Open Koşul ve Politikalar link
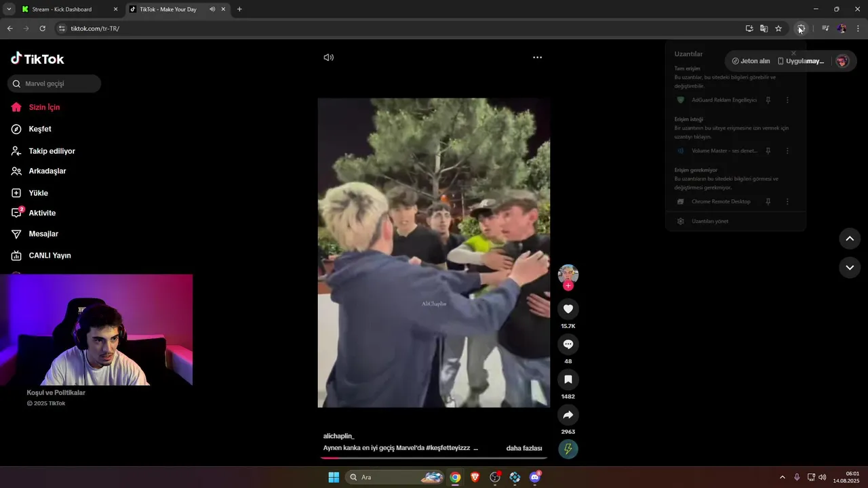 [56, 392]
